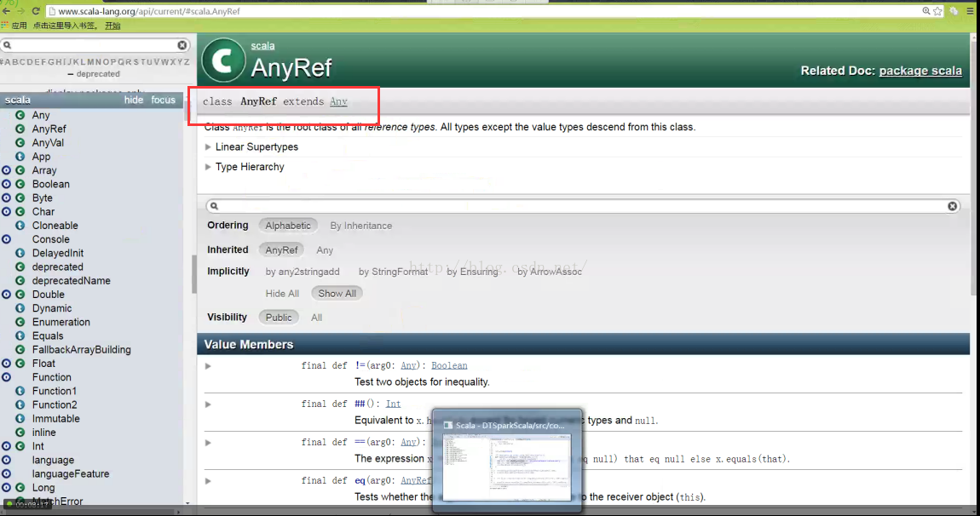980x516 pixels.
Task: Click the bookmark star icon
Action: tap(937, 10)
